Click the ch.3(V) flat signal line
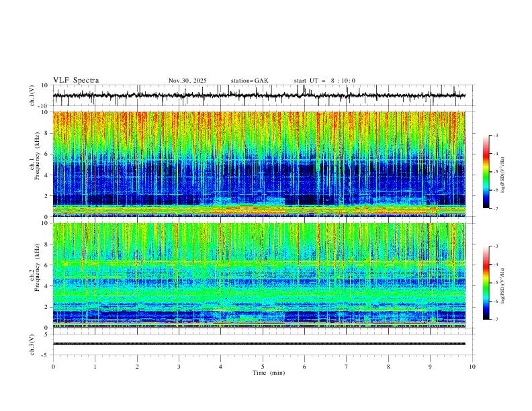Viewport: 532px width, 411px height. 259,344
